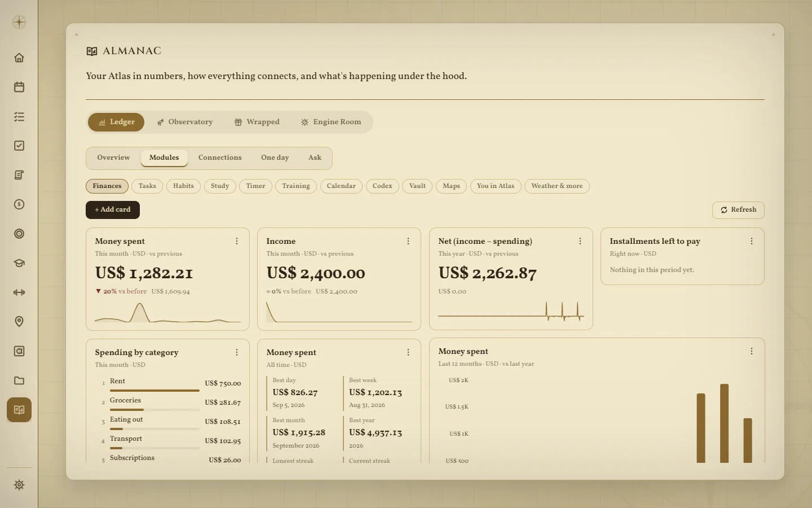This screenshot has width=812, height=508.
Task: Open the Overview sub-tab
Action: [x=113, y=157]
